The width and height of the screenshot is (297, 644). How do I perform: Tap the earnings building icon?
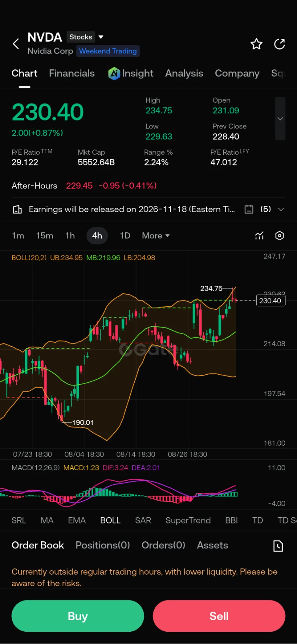[17, 209]
